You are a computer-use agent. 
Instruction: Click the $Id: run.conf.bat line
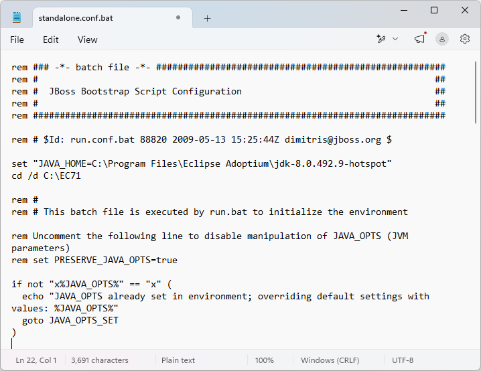[x=201, y=140]
